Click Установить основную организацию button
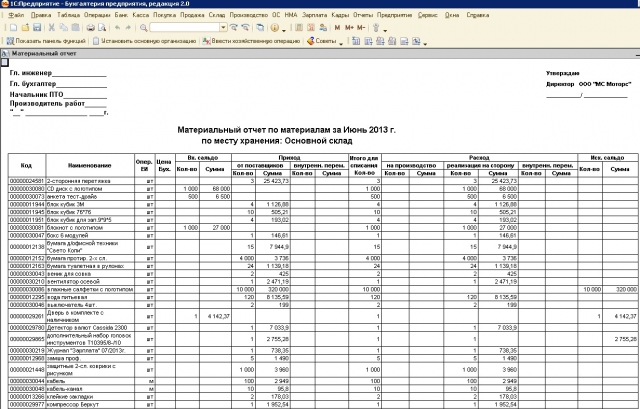This screenshot has width=640, height=409. (144, 41)
